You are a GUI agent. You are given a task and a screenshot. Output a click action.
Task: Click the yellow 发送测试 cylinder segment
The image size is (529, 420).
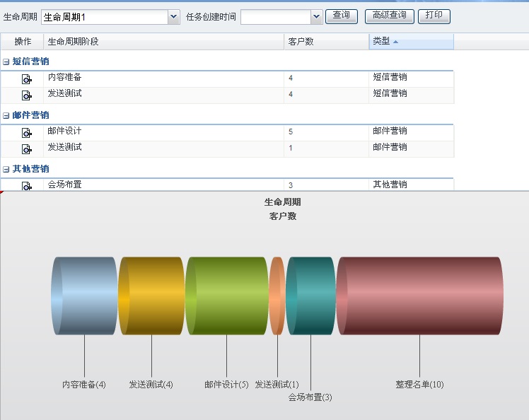point(151,296)
